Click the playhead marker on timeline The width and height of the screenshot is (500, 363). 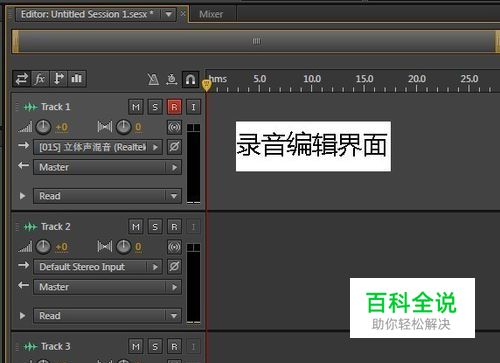[206, 85]
